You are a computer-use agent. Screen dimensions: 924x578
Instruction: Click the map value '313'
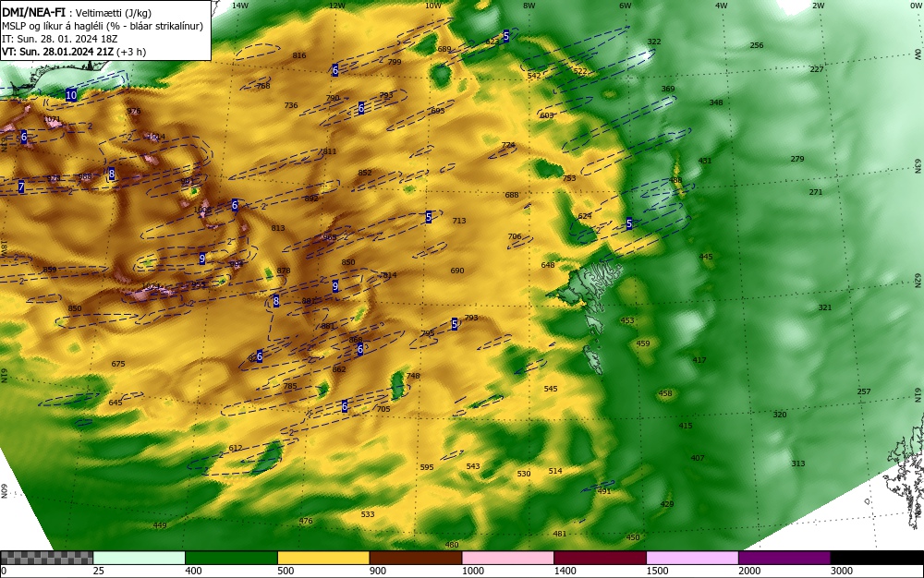click(798, 464)
